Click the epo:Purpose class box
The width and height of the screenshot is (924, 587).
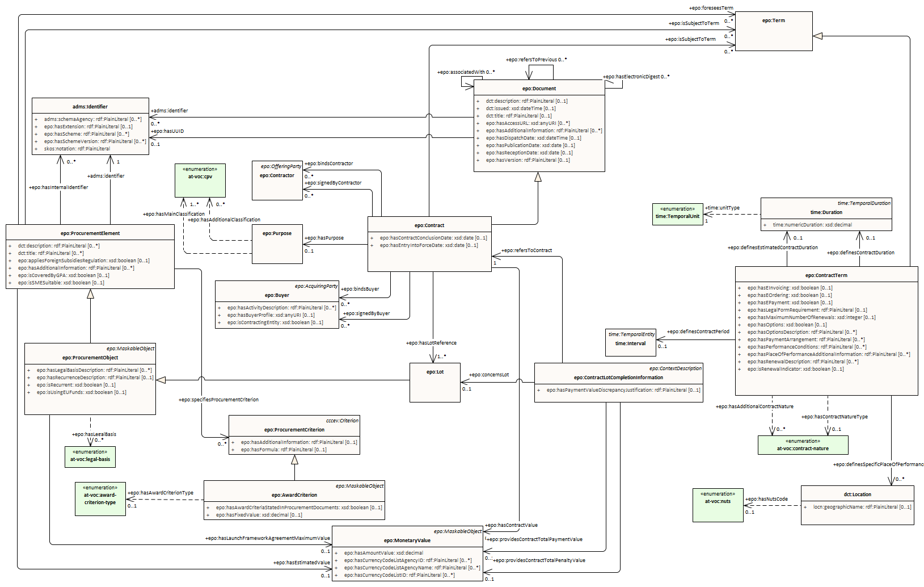coord(277,244)
